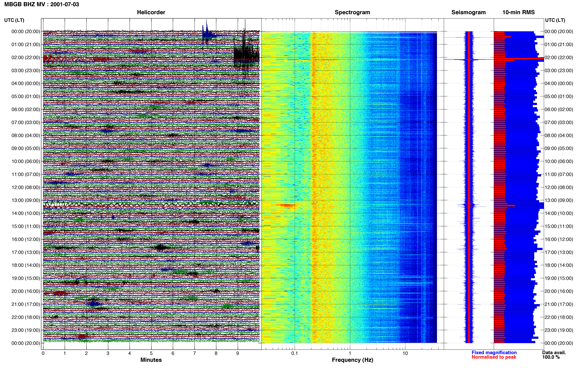Click left time label '19:00 (15:00)'

click(26, 278)
